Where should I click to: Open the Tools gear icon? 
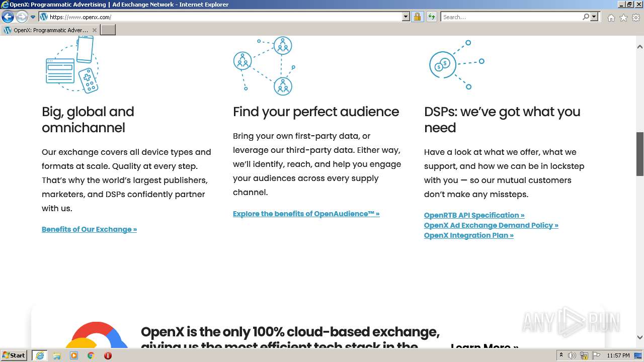[x=636, y=18]
